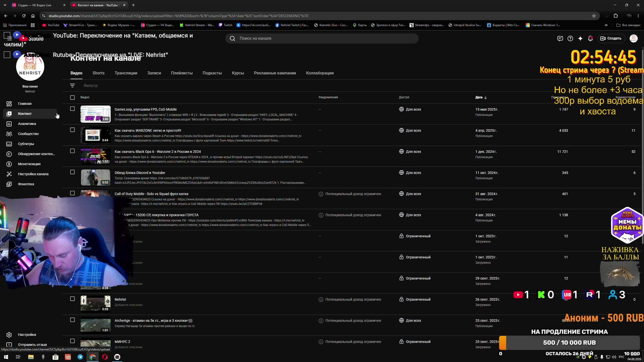644x362 pixels.
Task: Switch to the Записи tab
Action: (154, 73)
